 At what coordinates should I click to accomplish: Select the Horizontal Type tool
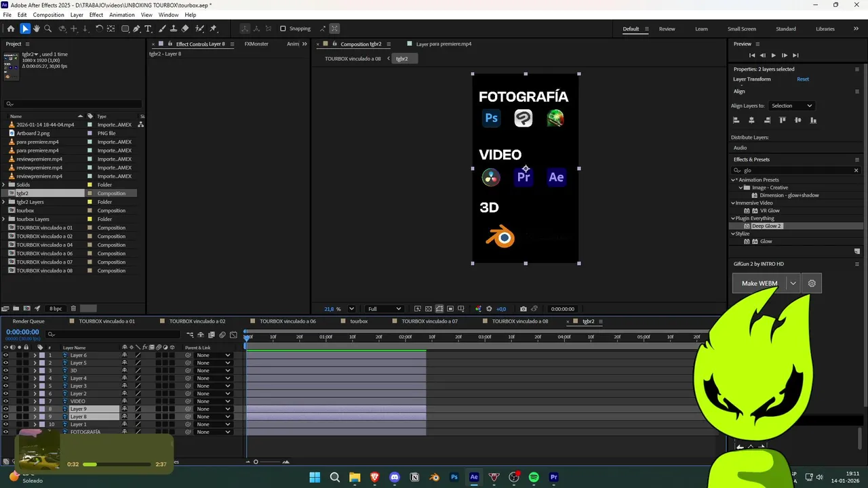tap(149, 28)
